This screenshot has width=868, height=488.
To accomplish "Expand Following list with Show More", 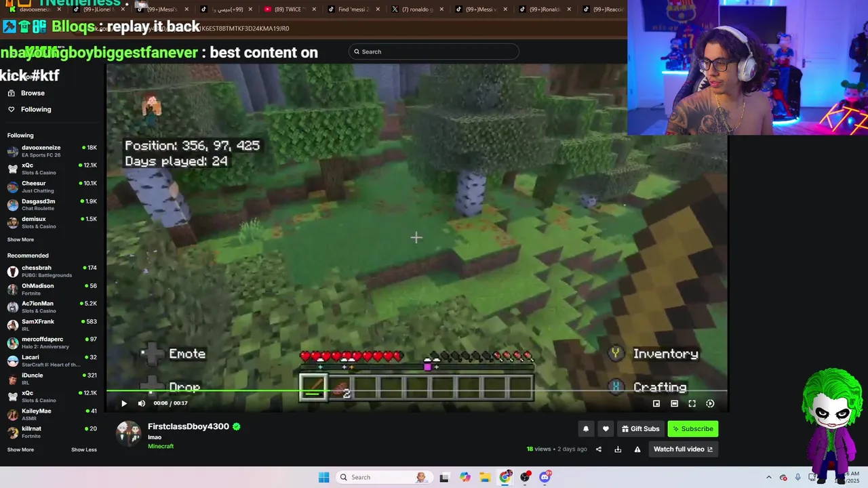I will [x=20, y=239].
